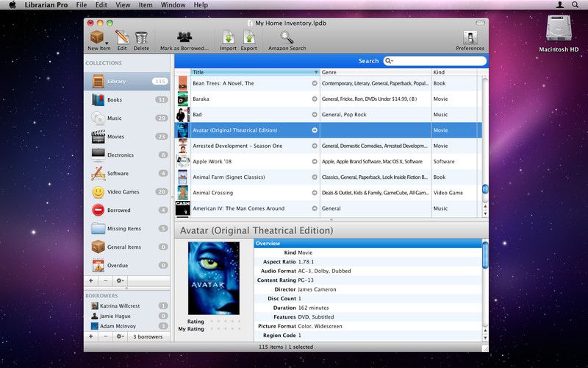Click the item list scrollbar thumb
This screenshot has width=588, height=368.
coord(485,189)
